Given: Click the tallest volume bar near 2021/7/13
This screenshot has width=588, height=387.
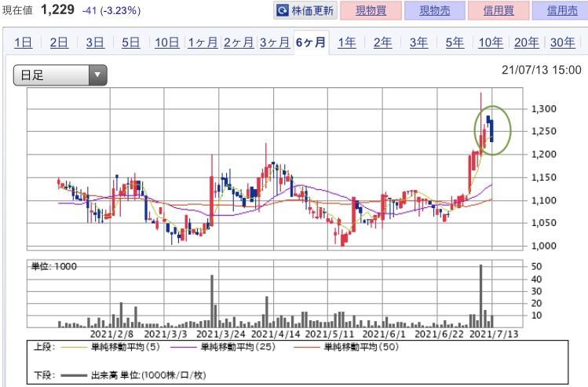Looking at the screenshot, I should click(481, 296).
